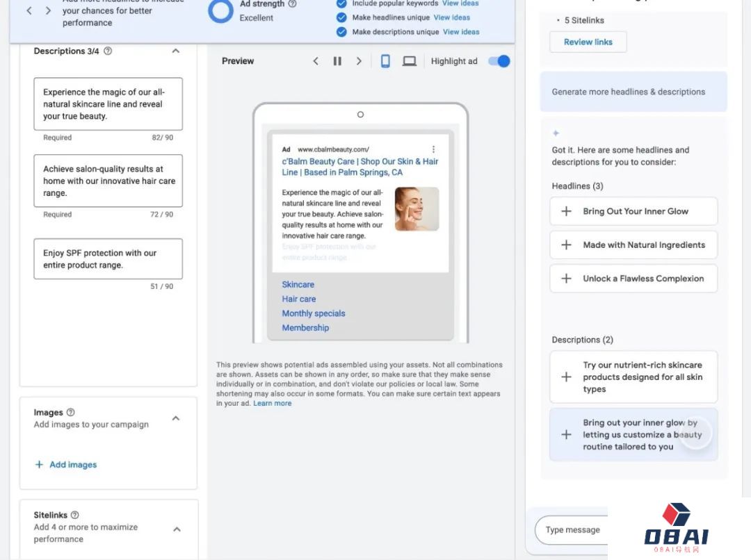
Task: Click help icon next to Descriptions 3/4
Action: [x=108, y=51]
